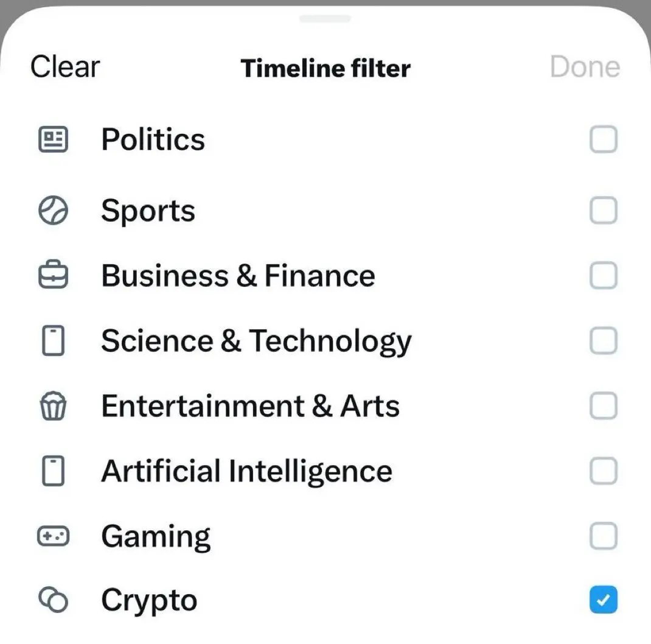Check the Sports filter checkbox
This screenshot has height=644, width=651.
coord(604,211)
